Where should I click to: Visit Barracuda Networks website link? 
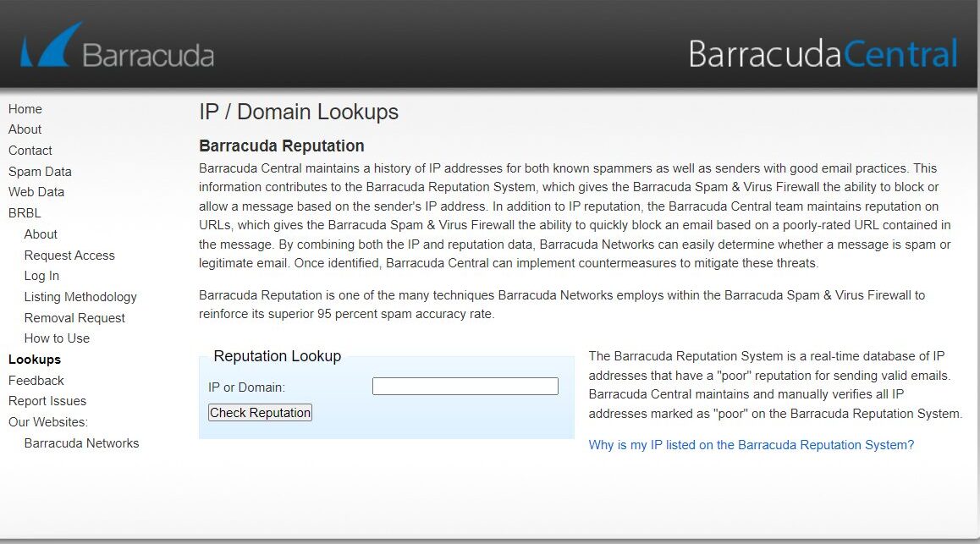click(81, 443)
